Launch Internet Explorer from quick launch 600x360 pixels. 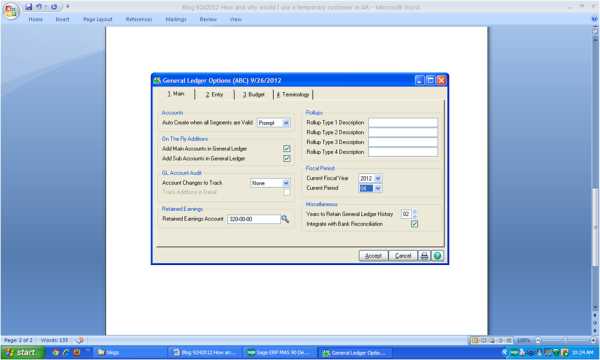(66, 352)
